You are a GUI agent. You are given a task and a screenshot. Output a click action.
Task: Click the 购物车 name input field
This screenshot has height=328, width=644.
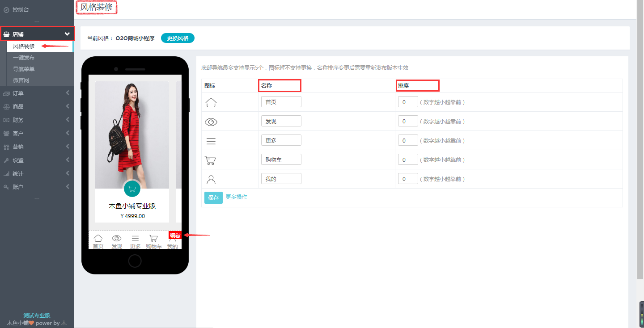[x=281, y=160]
